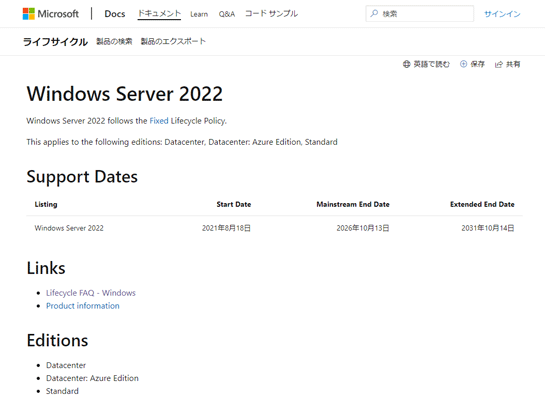Open the Docs home link
545x413 pixels.
coord(115,14)
